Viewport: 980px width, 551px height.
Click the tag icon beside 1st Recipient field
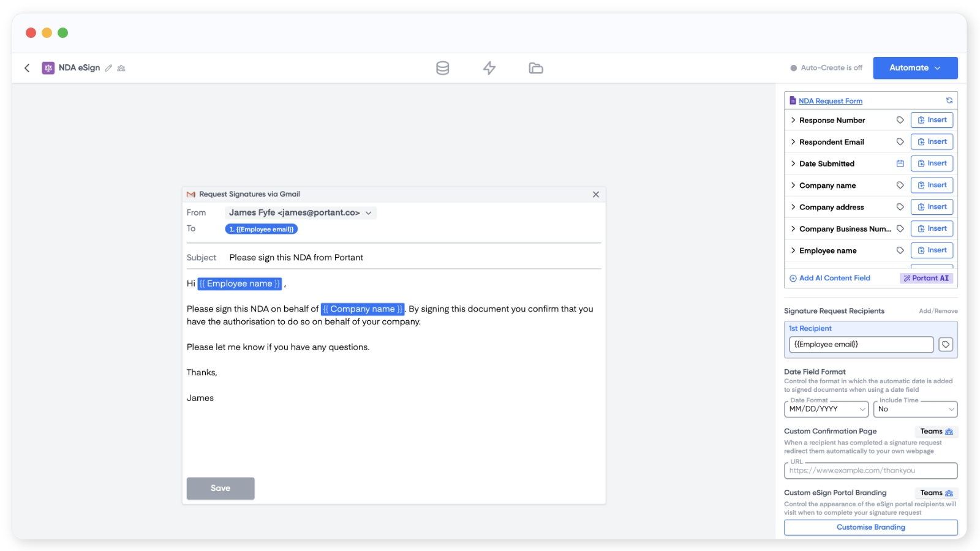(946, 345)
